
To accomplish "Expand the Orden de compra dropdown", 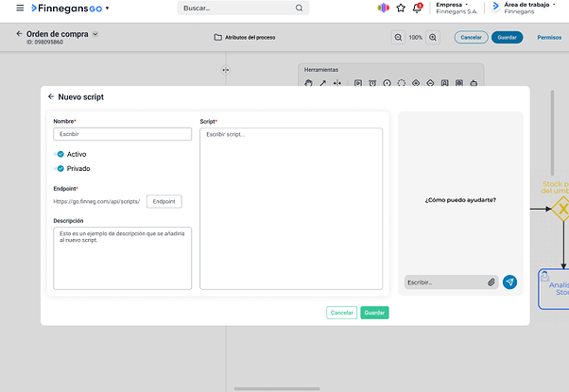I will point(95,34).
